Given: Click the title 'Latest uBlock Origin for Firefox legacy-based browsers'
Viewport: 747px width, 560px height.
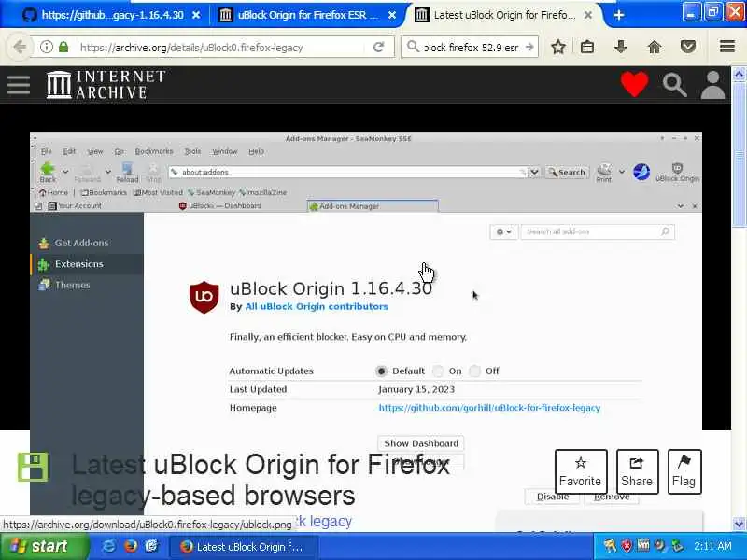Looking at the screenshot, I should pos(261,480).
